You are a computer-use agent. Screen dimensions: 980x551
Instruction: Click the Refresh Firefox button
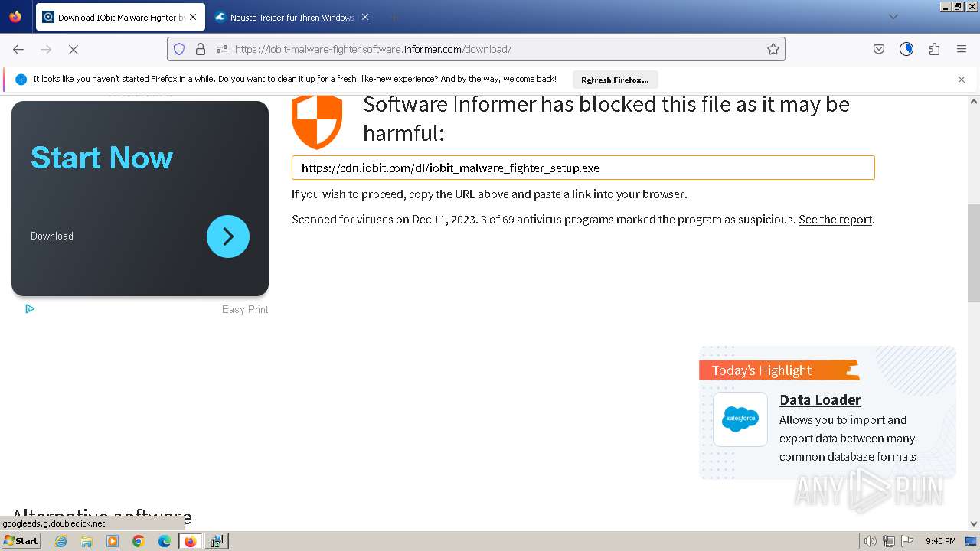pos(615,80)
